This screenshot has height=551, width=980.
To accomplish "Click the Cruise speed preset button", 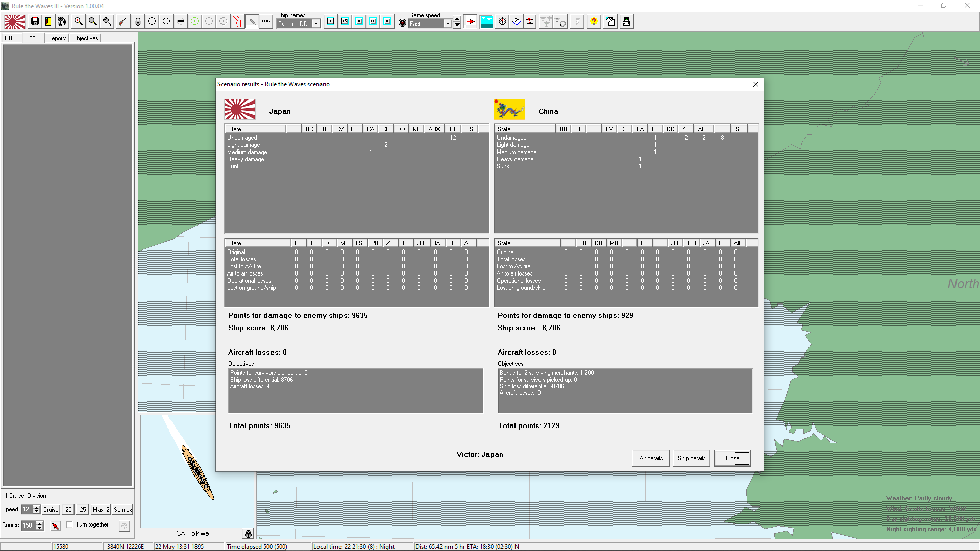I will [x=51, y=510].
